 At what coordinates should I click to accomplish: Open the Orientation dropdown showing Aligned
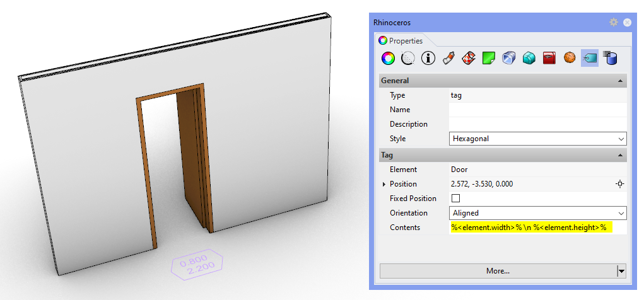(x=538, y=213)
